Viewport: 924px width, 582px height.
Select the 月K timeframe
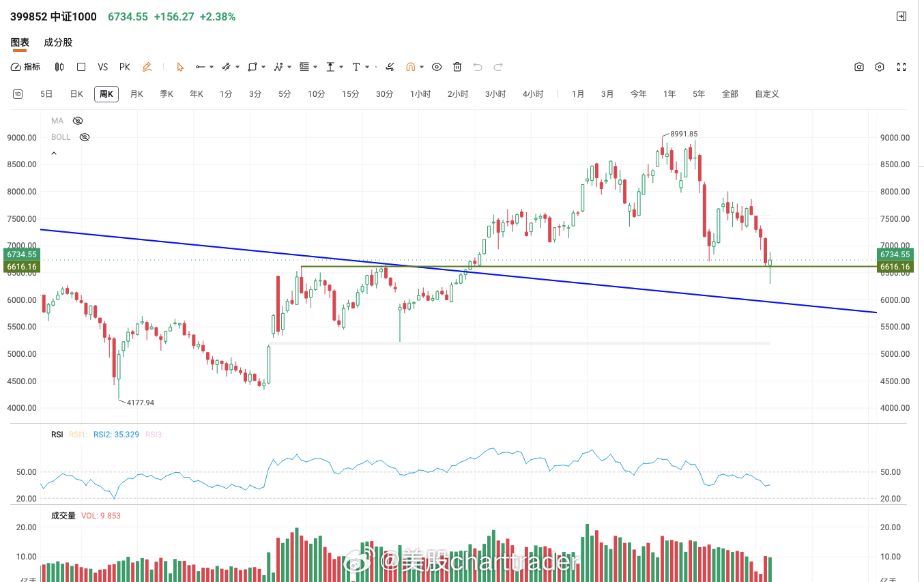(x=136, y=94)
